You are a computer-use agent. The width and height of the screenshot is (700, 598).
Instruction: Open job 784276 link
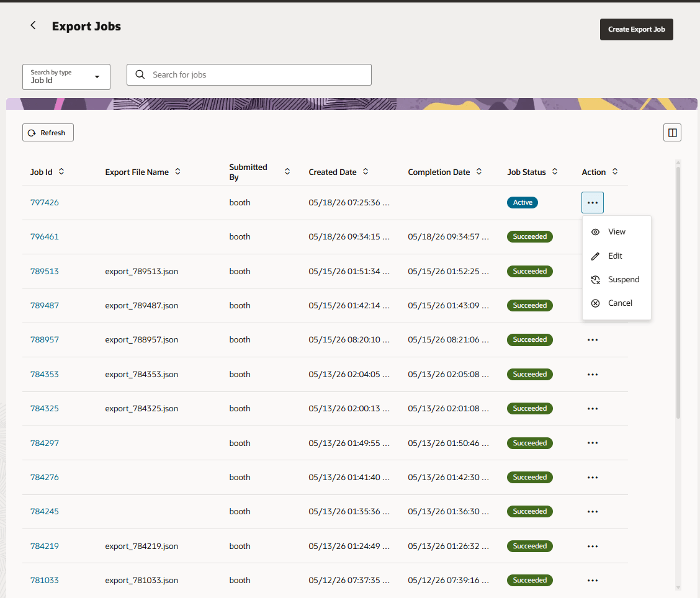coord(45,477)
